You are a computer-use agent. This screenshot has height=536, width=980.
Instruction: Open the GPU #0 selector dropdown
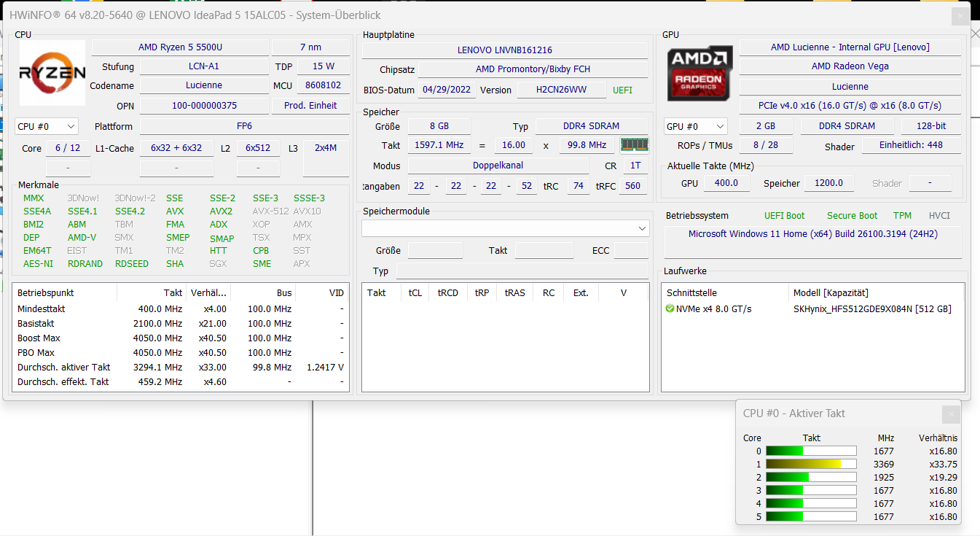(x=695, y=126)
